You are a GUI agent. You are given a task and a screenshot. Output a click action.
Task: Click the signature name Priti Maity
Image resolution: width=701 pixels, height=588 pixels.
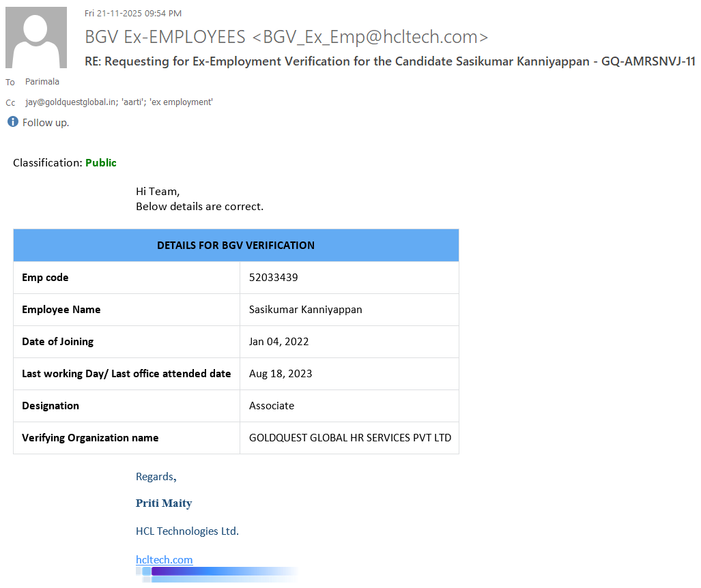point(164,503)
